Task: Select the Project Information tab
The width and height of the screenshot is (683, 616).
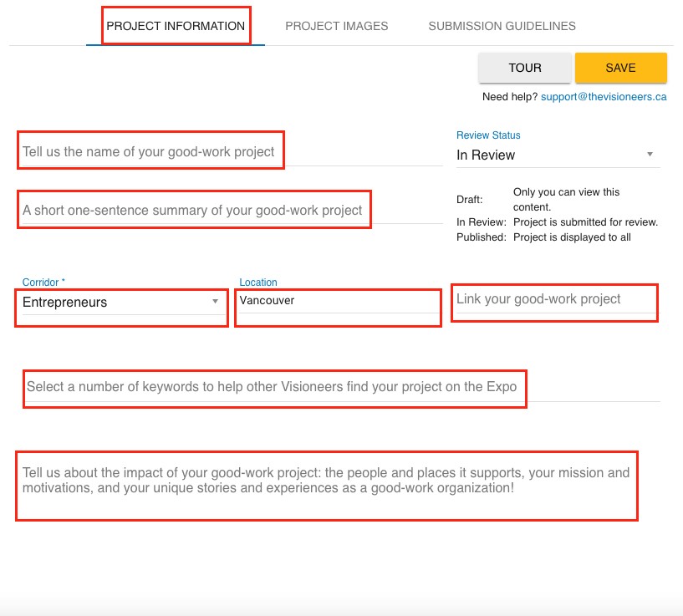Action: click(176, 26)
